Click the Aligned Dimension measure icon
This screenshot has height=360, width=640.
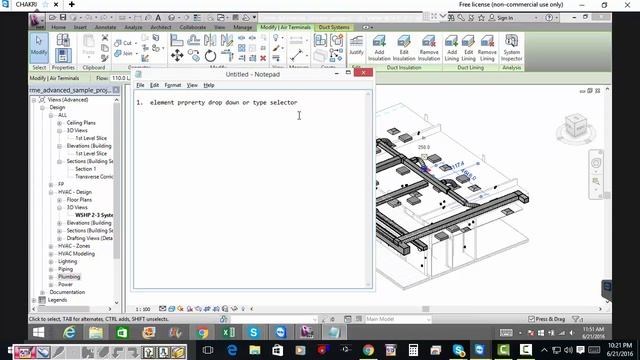point(296,55)
